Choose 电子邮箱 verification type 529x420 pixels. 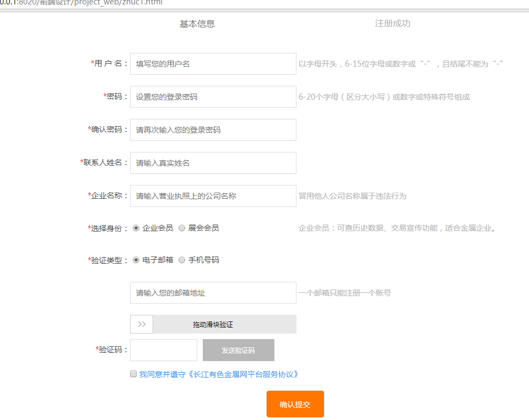pyautogui.click(x=136, y=260)
